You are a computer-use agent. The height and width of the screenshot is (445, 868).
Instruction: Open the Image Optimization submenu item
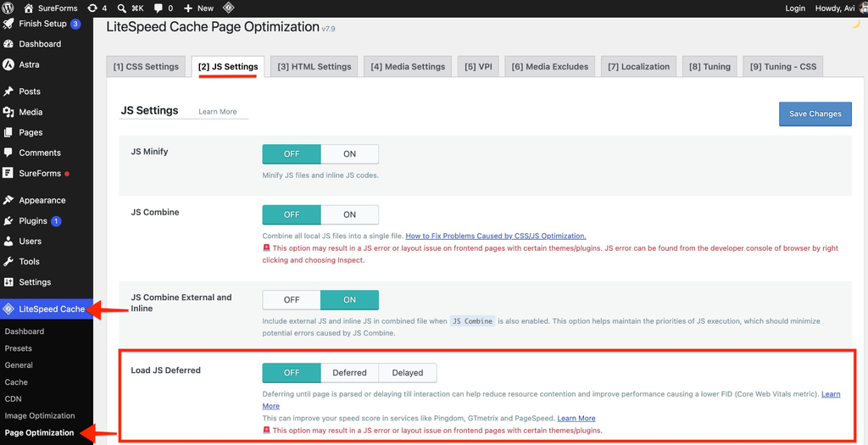[x=40, y=416]
